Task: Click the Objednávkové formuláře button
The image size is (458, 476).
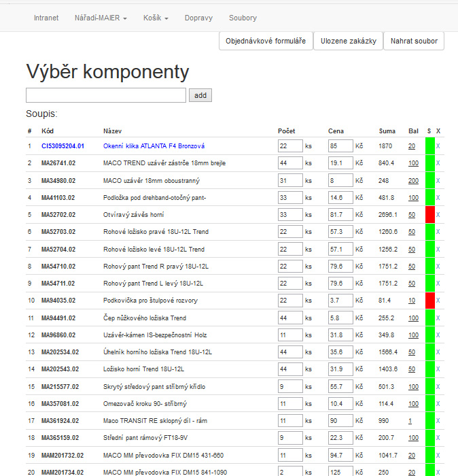Action: 266,41
